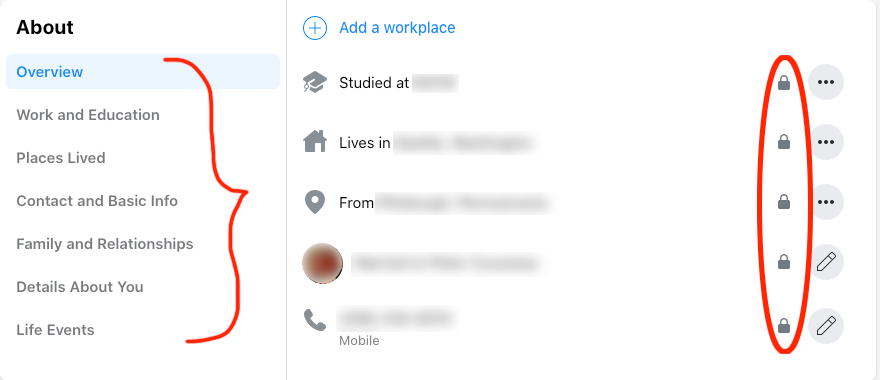Edit mobile phone number with pencil icon

[826, 326]
